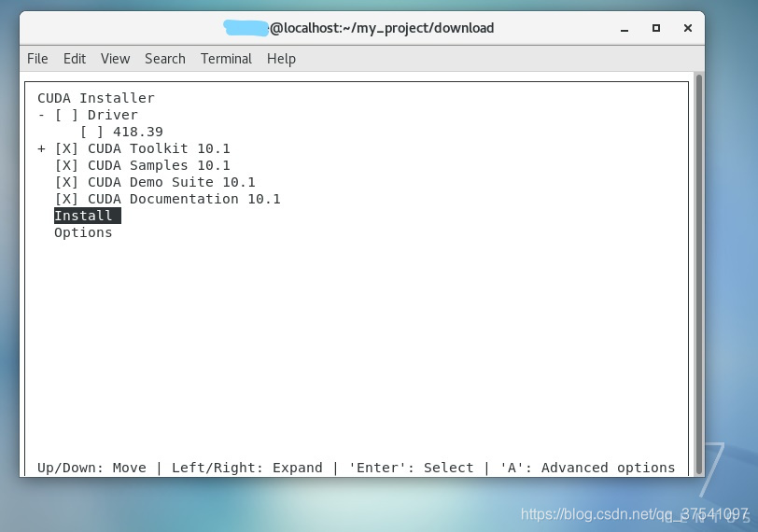
Task: Click the 'Left/Right: Expand' hint text
Action: [x=247, y=468]
